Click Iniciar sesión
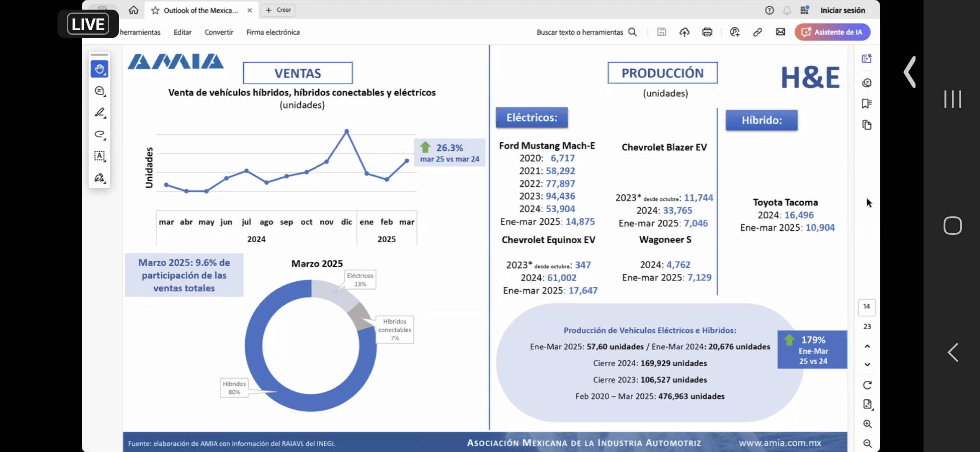 [x=843, y=10]
